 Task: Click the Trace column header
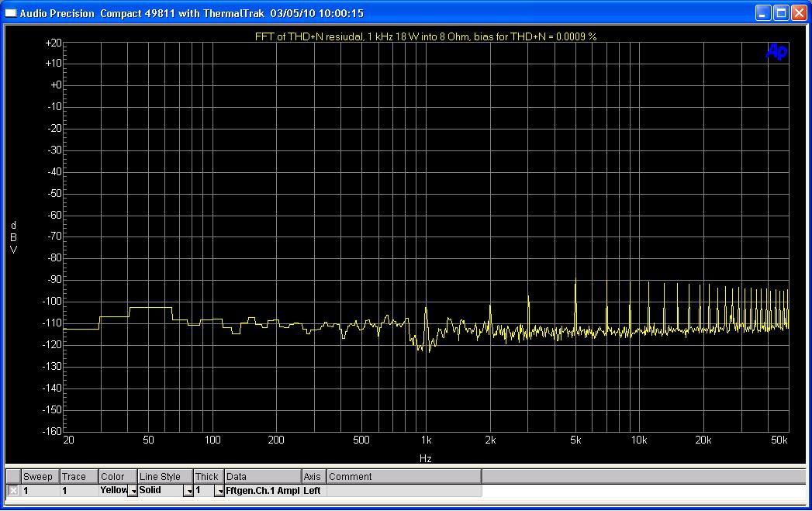pyautogui.click(x=78, y=476)
